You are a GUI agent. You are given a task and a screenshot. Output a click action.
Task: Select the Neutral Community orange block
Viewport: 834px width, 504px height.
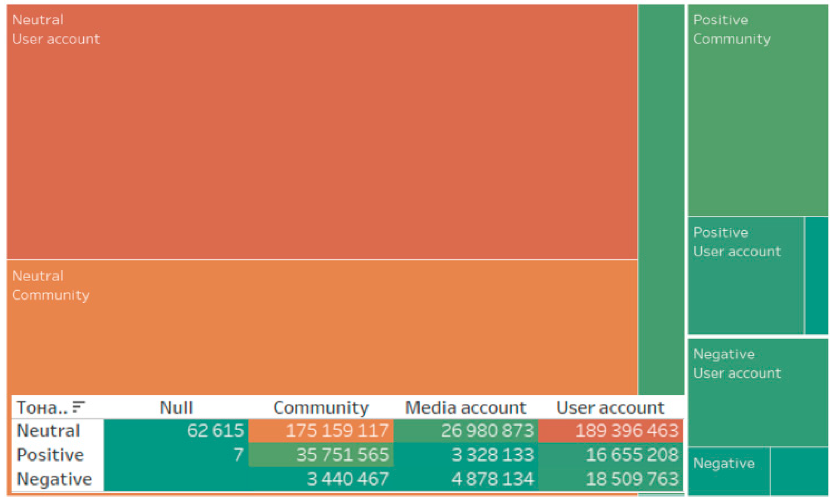click(322, 327)
